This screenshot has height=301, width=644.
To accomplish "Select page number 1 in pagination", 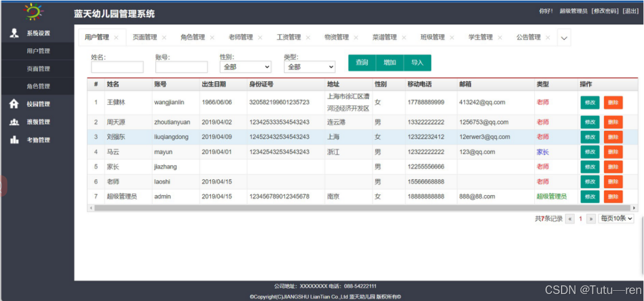I will click(581, 219).
